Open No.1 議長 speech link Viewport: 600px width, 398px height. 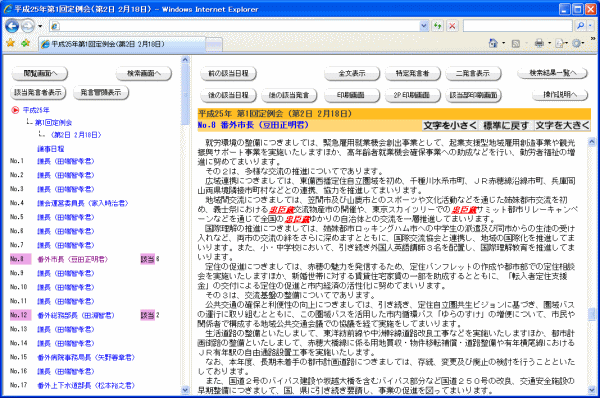65,161
